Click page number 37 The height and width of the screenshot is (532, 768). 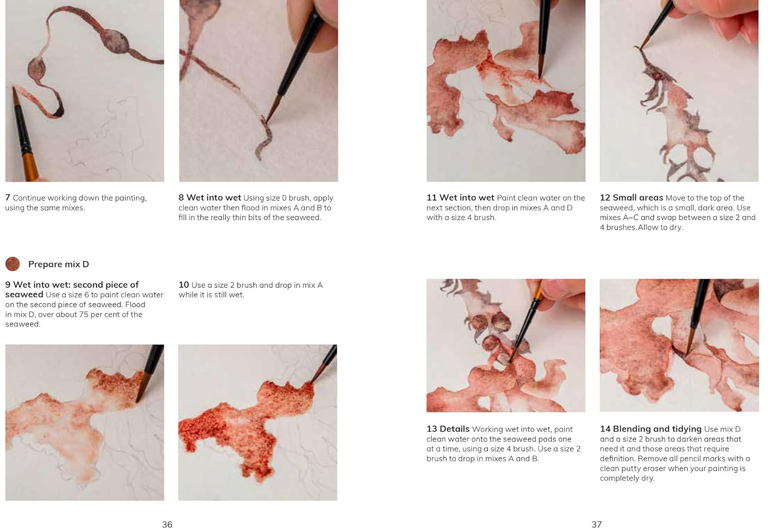click(596, 524)
